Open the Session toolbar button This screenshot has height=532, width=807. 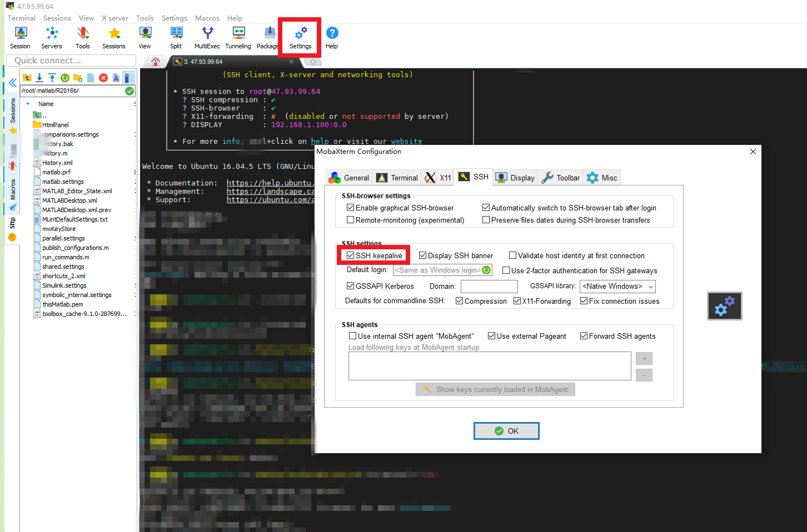(x=20, y=38)
